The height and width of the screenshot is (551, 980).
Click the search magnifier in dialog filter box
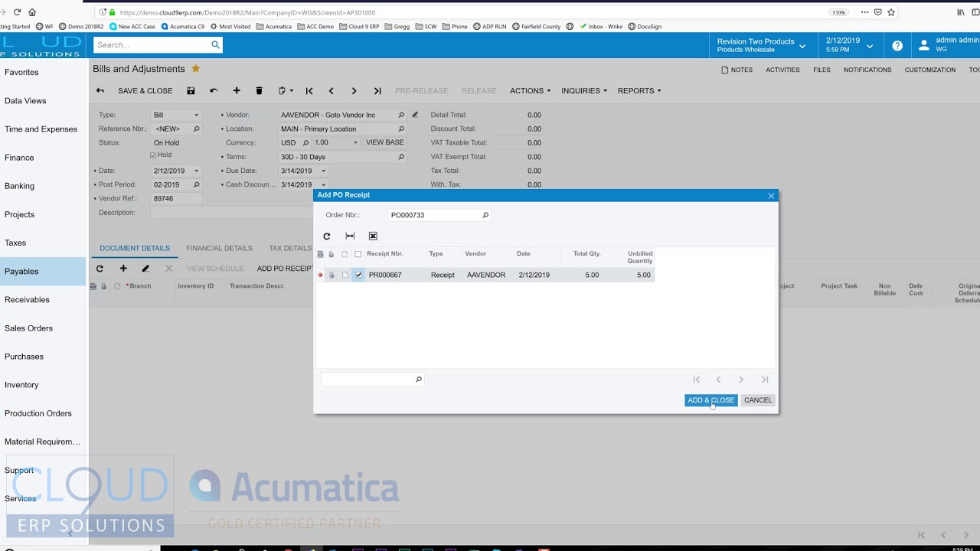point(418,380)
